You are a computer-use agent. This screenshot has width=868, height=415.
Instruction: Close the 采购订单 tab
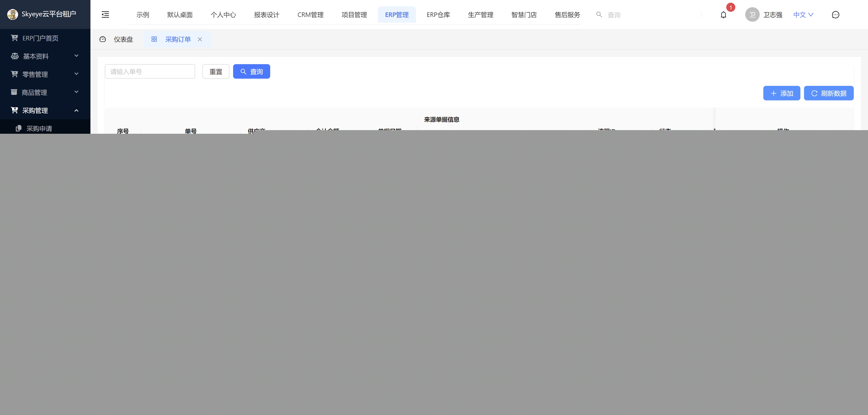(200, 39)
